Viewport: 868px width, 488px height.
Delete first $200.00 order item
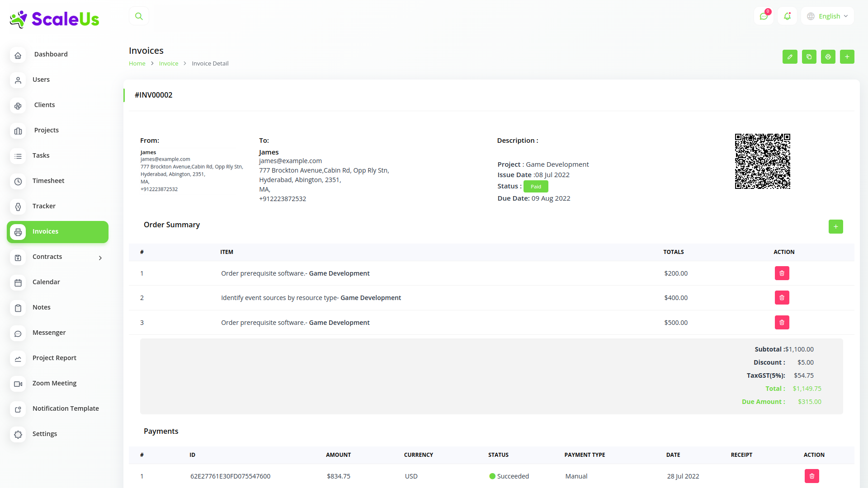point(782,273)
